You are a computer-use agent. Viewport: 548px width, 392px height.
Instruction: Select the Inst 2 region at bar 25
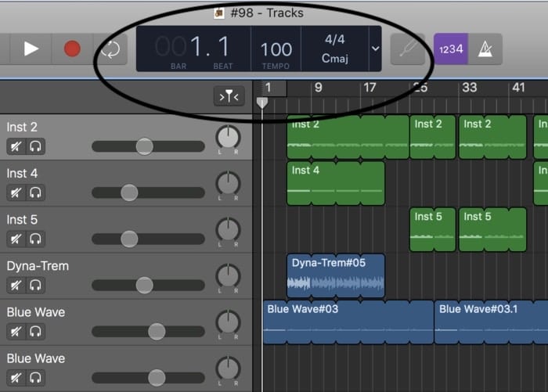pos(432,137)
